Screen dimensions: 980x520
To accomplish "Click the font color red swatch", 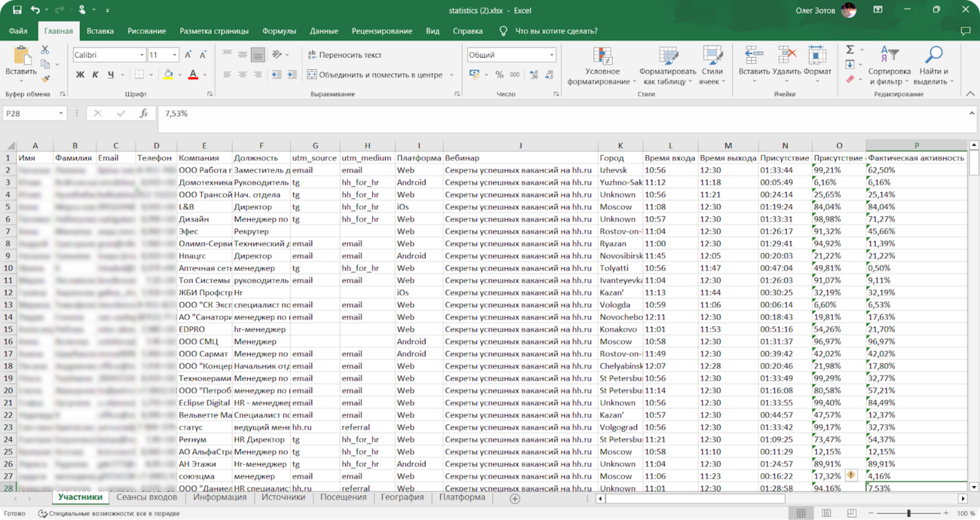I will tap(193, 75).
